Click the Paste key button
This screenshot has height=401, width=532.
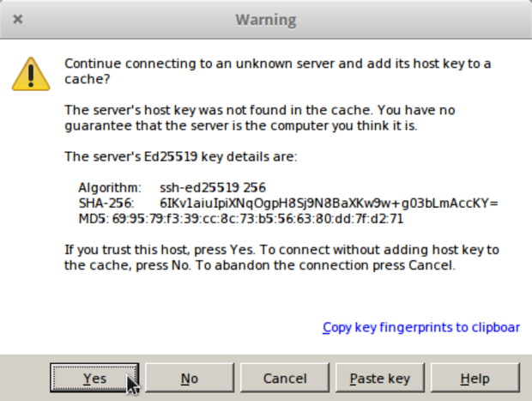coord(380,378)
